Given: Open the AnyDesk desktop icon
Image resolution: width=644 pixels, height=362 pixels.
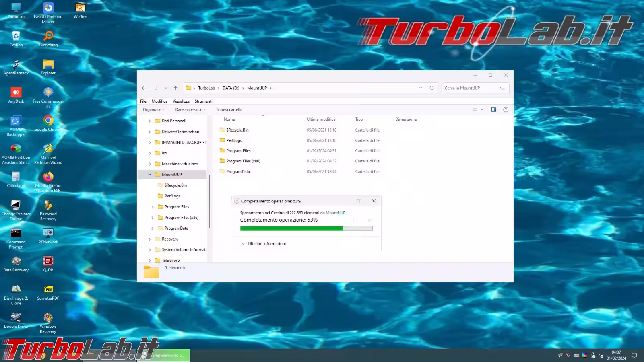Looking at the screenshot, I should [x=16, y=93].
